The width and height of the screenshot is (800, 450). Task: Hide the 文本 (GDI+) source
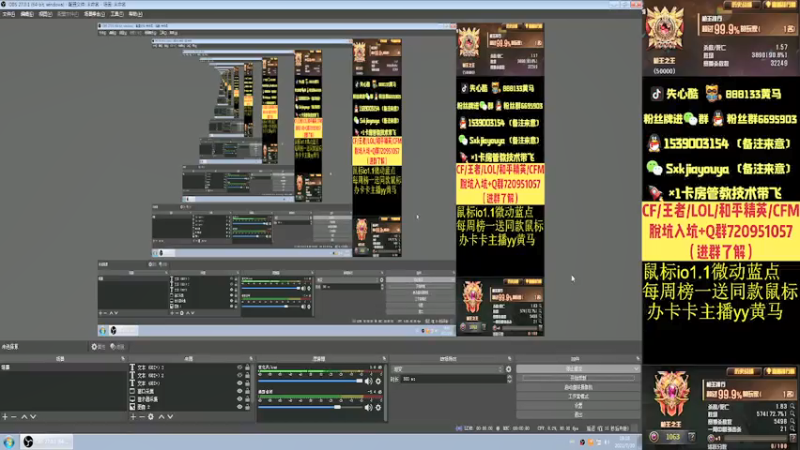point(239,383)
